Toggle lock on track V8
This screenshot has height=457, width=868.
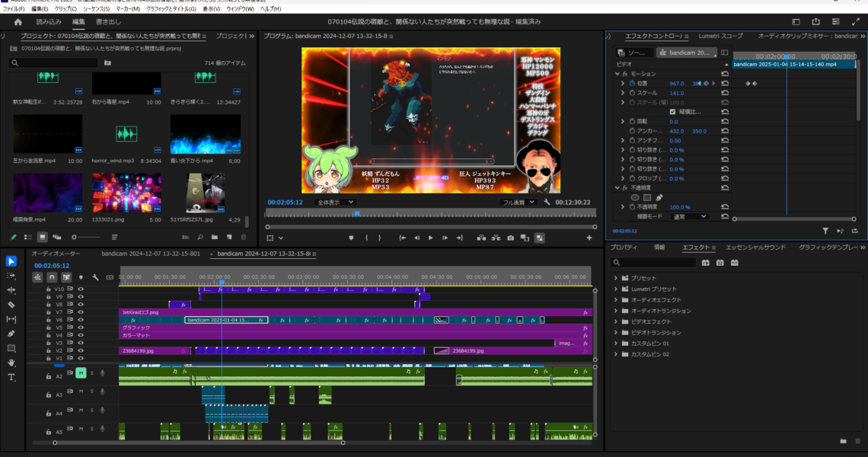tap(49, 305)
